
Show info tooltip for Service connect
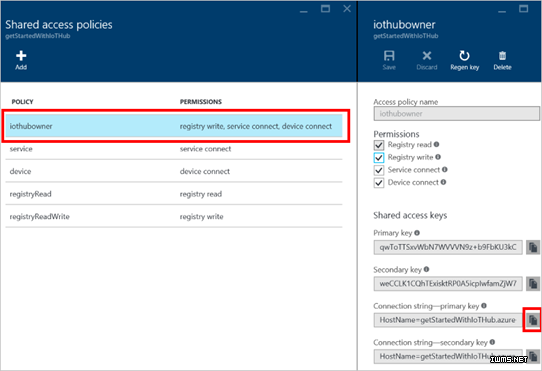(445, 169)
